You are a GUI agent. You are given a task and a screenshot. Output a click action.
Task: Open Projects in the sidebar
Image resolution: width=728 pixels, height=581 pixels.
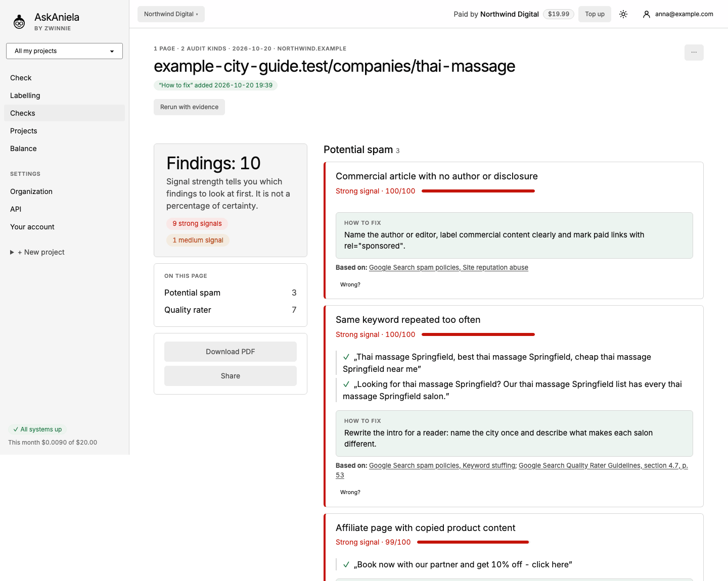coord(64,131)
